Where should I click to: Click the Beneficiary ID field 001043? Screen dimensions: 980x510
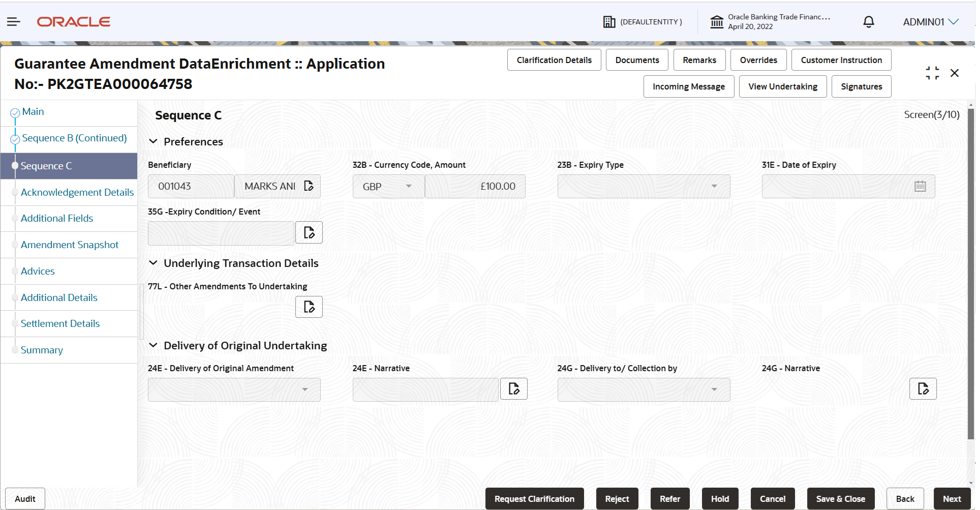(191, 187)
